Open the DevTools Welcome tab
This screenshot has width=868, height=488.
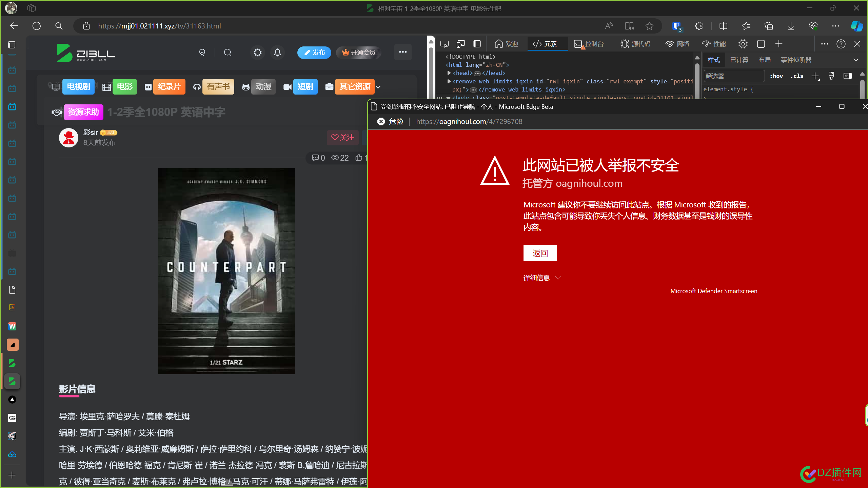point(507,44)
